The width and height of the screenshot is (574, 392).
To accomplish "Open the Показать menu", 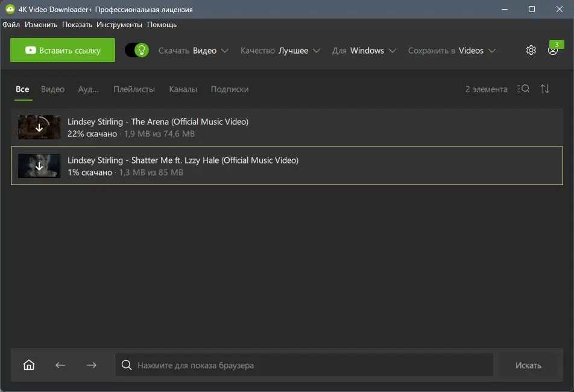I will (x=77, y=25).
